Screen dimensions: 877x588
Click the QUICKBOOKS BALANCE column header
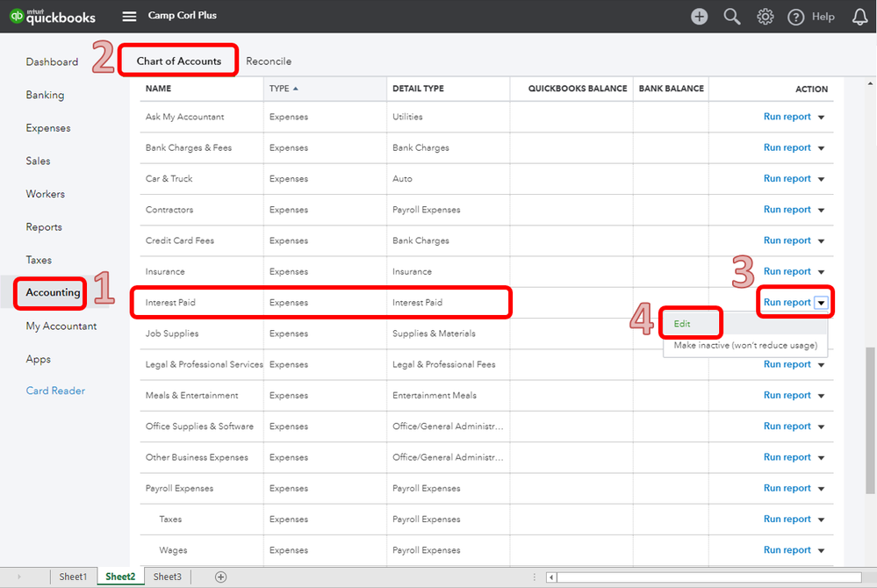(578, 89)
